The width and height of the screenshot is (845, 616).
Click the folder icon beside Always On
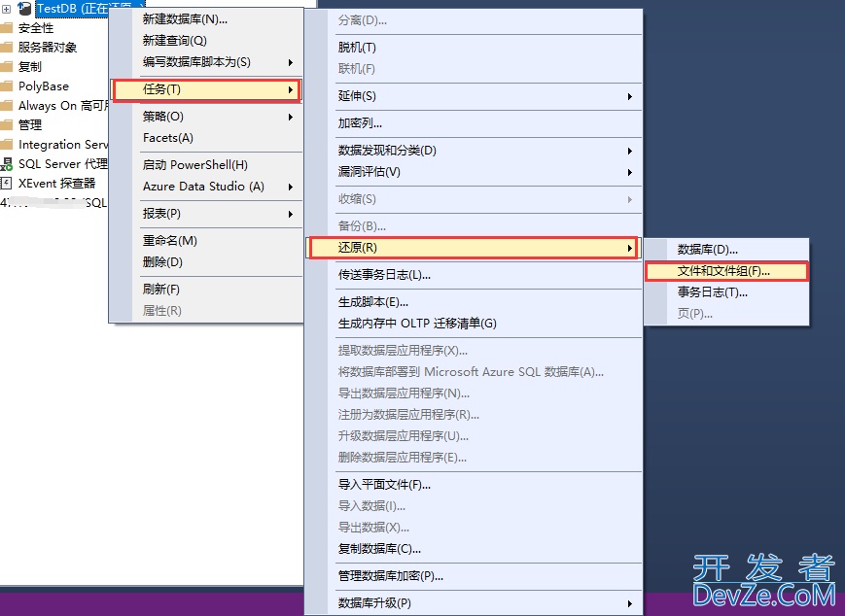click(6, 106)
